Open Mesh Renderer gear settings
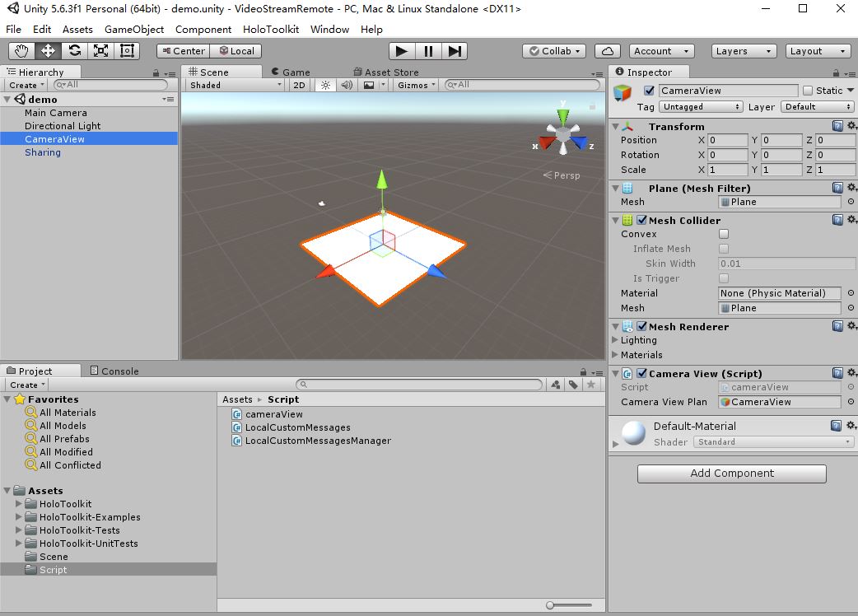Viewport: 858px width, 616px height. (x=851, y=326)
